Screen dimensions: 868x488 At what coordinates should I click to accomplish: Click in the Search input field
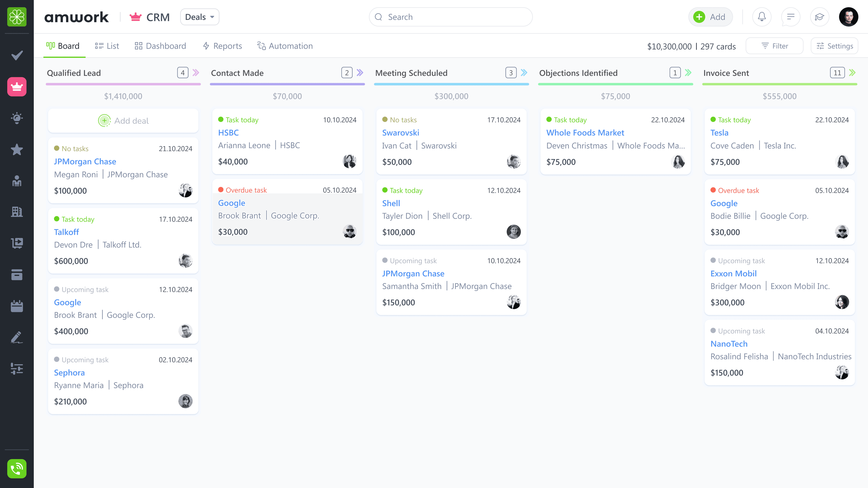(x=451, y=17)
